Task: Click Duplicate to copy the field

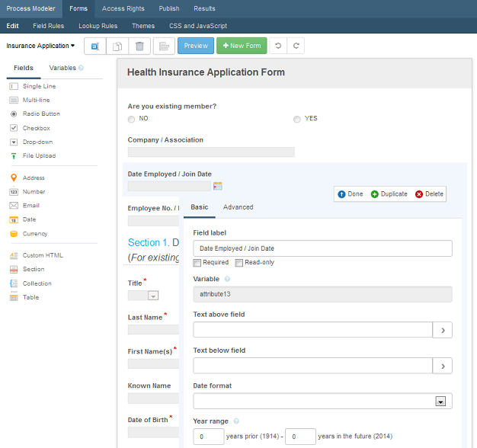Action: point(389,194)
